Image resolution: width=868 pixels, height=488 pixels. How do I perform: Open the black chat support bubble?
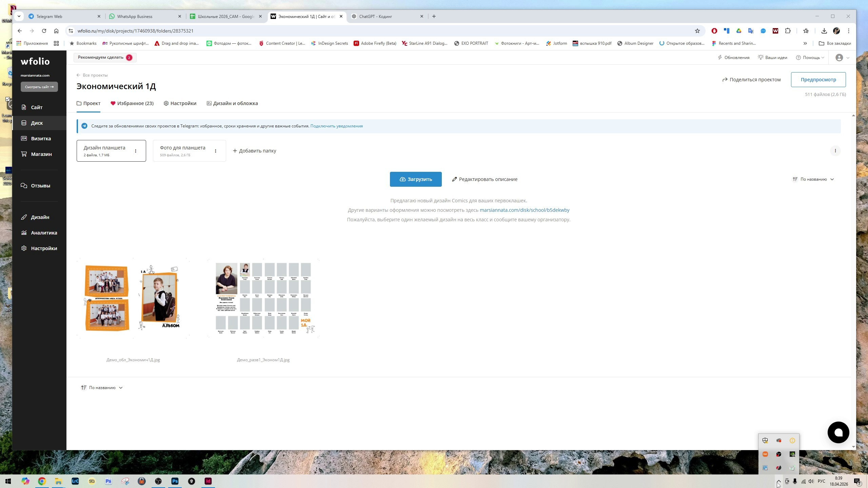[x=838, y=432]
